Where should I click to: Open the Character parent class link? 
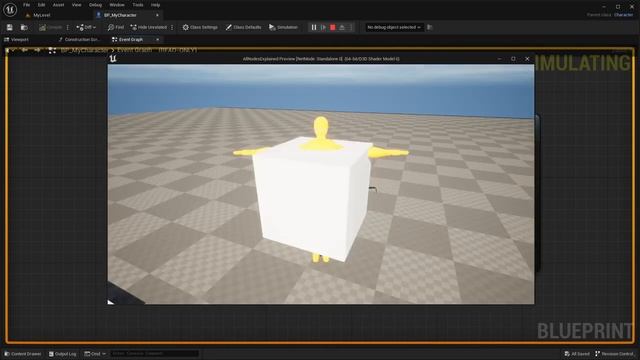[x=623, y=15]
